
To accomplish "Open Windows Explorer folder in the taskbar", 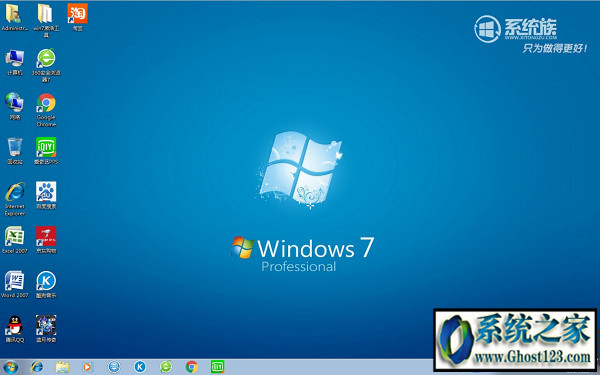I will click(x=62, y=367).
